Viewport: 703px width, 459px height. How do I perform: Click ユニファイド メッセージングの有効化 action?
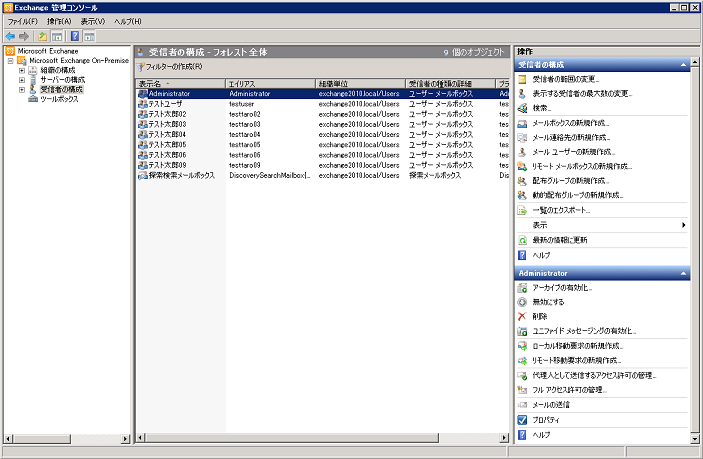pos(584,331)
